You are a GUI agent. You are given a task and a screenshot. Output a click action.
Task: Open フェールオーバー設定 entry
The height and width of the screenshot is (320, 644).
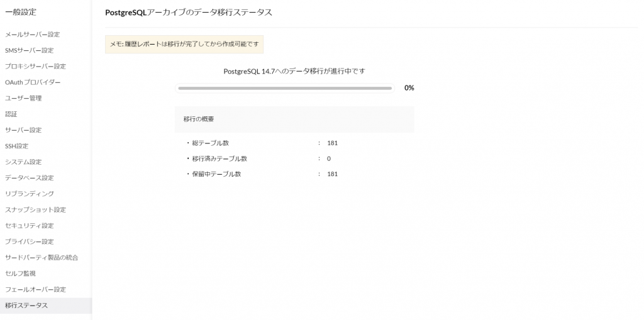click(35, 289)
